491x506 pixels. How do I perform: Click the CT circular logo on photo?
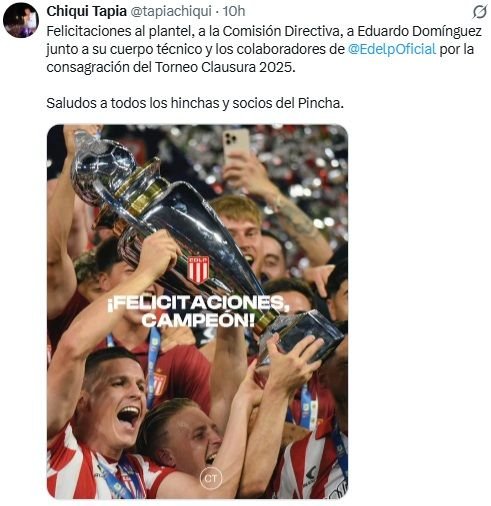pos(211,478)
